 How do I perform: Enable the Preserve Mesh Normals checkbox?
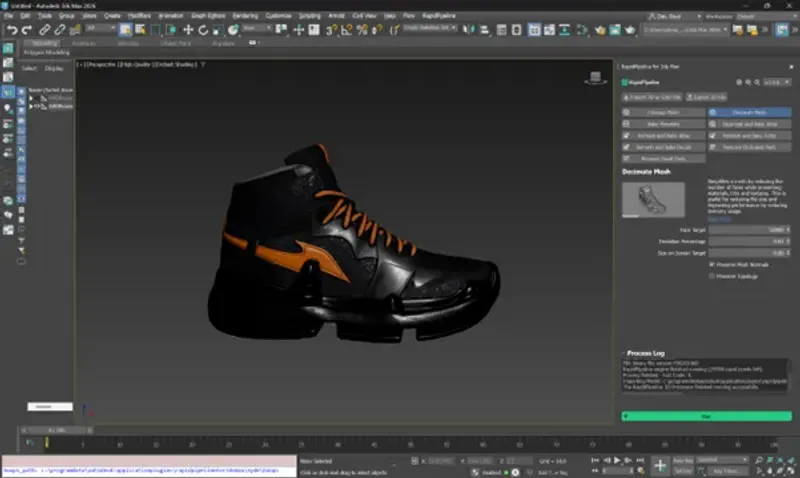(x=711, y=264)
